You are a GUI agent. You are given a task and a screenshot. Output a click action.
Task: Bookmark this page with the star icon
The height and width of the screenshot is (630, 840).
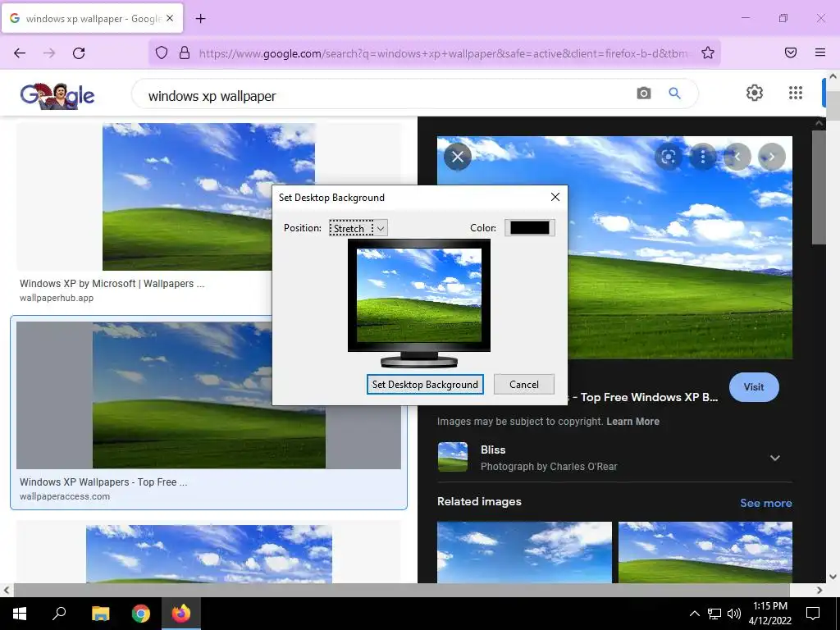click(x=708, y=52)
